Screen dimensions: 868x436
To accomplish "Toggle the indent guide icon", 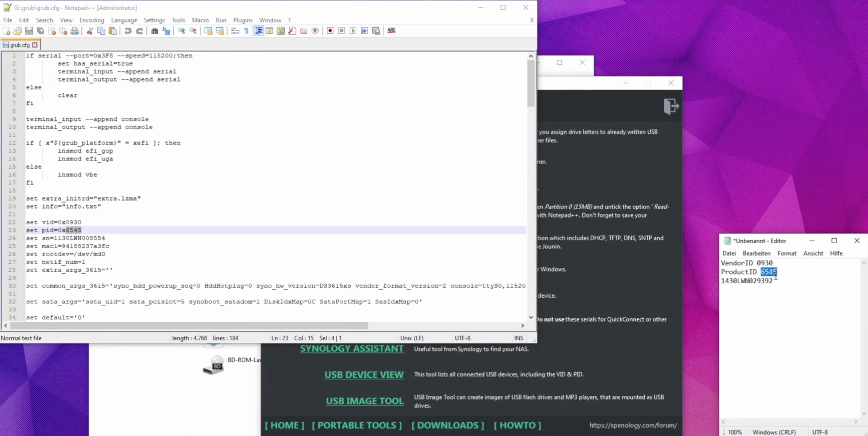I will pyautogui.click(x=258, y=31).
